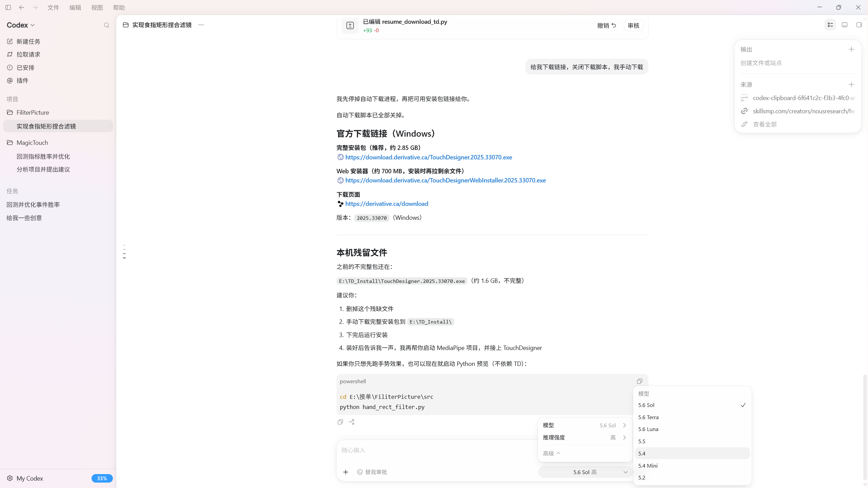
Task: Open the 5.6 Sol model selector dropdown
Action: pos(585,472)
